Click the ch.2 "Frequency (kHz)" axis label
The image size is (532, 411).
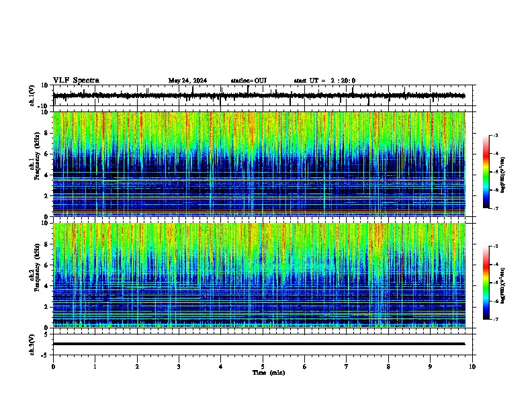click(x=37, y=267)
